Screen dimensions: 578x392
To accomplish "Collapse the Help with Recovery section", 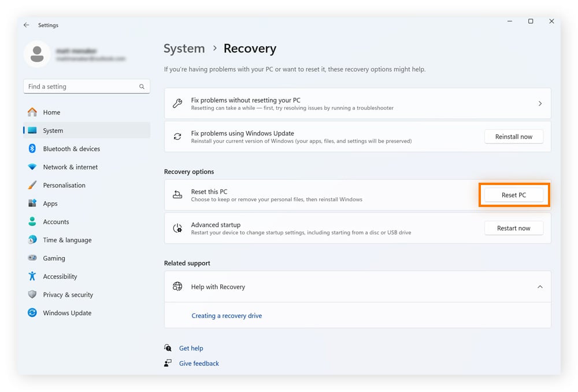I will [540, 287].
